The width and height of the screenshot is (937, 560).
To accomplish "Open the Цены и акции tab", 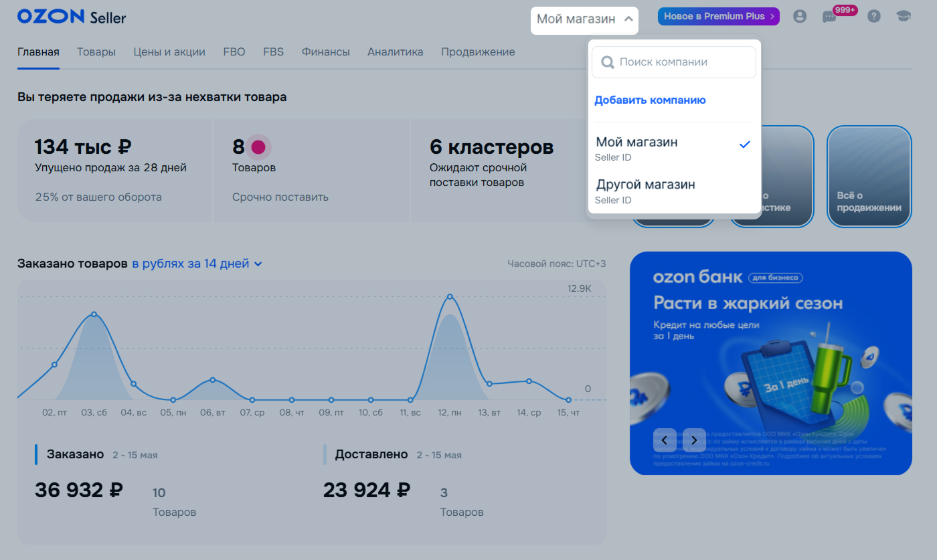I will coord(169,52).
